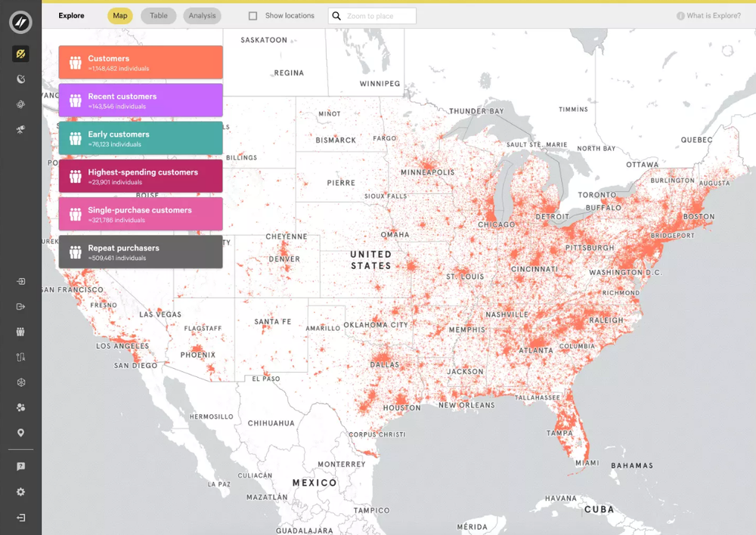Open the location pin icon in sidebar

click(x=20, y=433)
